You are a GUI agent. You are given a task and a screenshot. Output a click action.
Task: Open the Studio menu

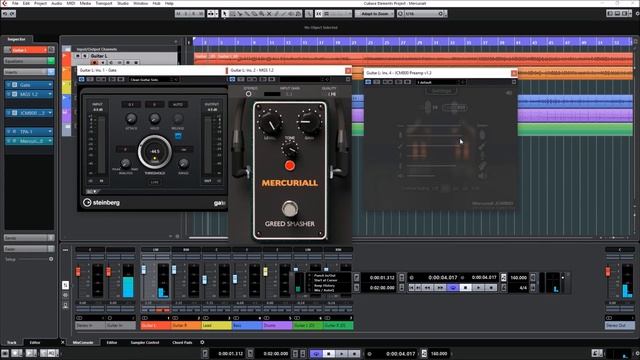[123, 3]
